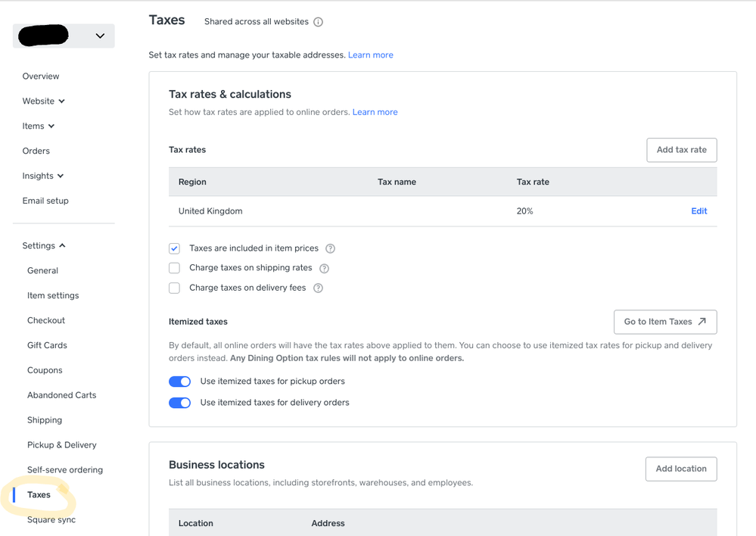The width and height of the screenshot is (756, 536).
Task: Collapse the Settings section
Action: pyautogui.click(x=44, y=245)
